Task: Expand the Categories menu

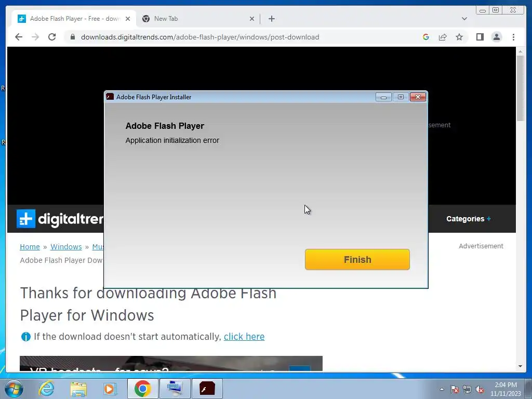Action: point(469,219)
